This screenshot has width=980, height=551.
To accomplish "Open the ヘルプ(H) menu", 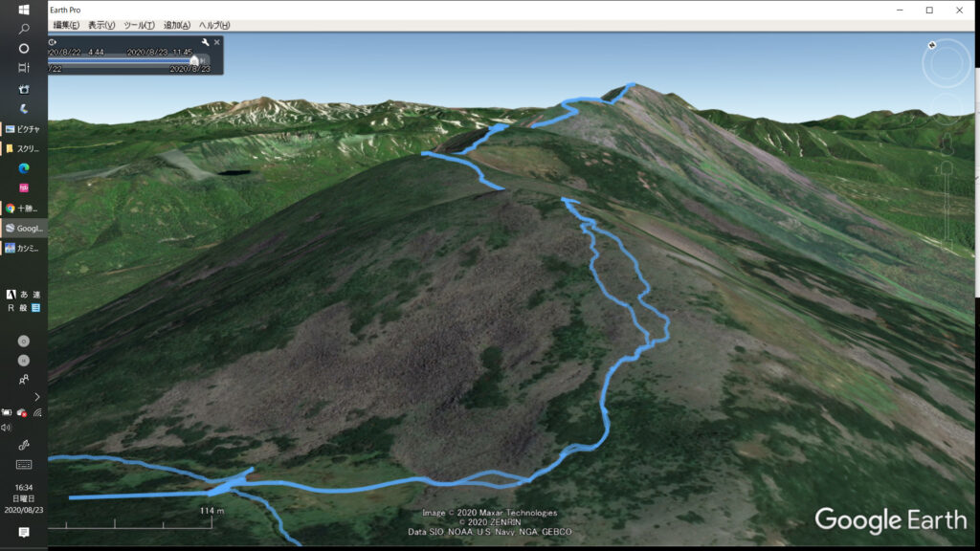I will [214, 25].
